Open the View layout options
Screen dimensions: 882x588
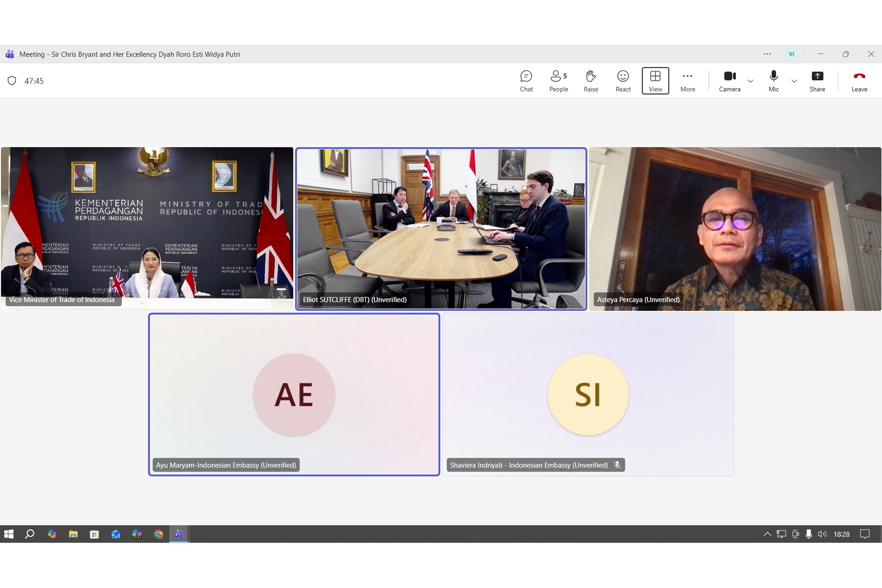click(655, 81)
